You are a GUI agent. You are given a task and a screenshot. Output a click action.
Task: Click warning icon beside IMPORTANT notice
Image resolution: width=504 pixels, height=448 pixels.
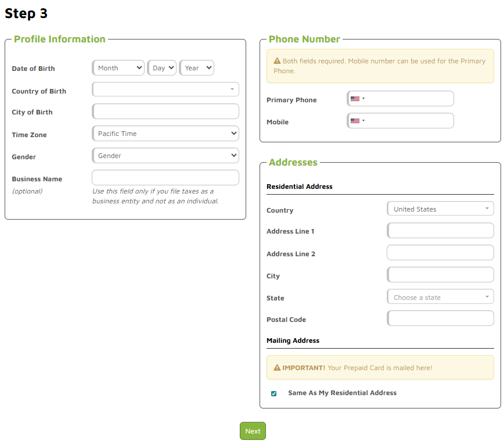277,368
